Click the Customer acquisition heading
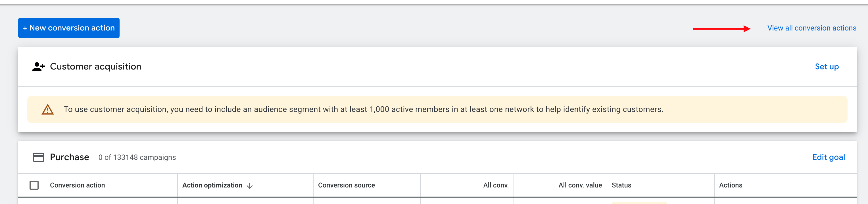Viewport: 868px width, 204px height. tap(95, 67)
